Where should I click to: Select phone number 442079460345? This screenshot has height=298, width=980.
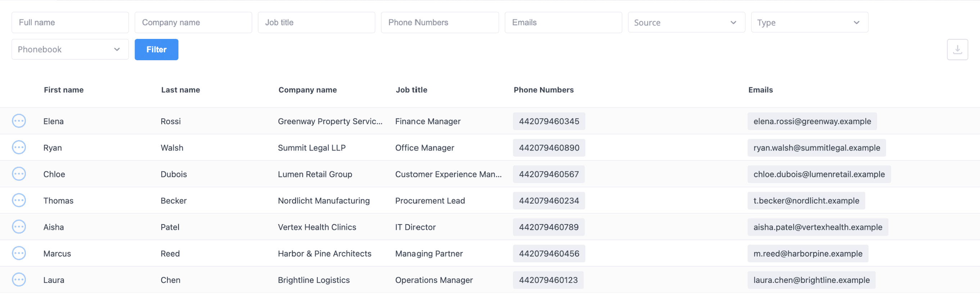pyautogui.click(x=549, y=121)
